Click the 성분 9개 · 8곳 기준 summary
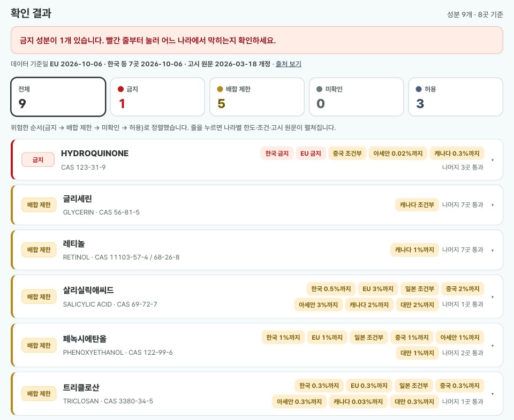 tap(475, 15)
